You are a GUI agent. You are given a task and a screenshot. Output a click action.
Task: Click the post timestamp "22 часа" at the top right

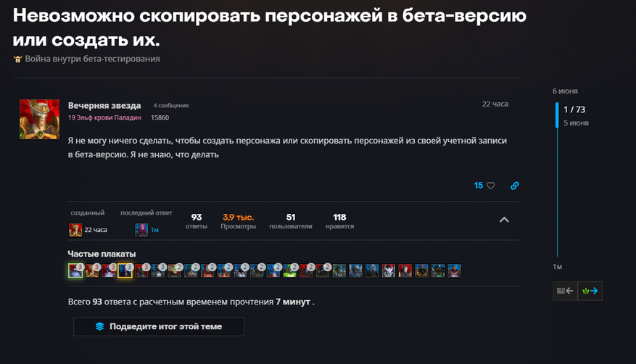tap(495, 104)
